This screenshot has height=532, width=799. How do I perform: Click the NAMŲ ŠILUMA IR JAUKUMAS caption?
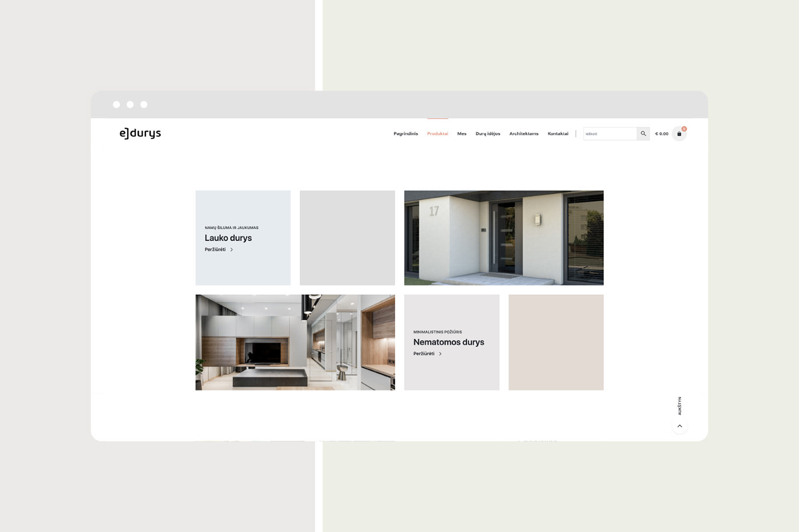pos(232,228)
